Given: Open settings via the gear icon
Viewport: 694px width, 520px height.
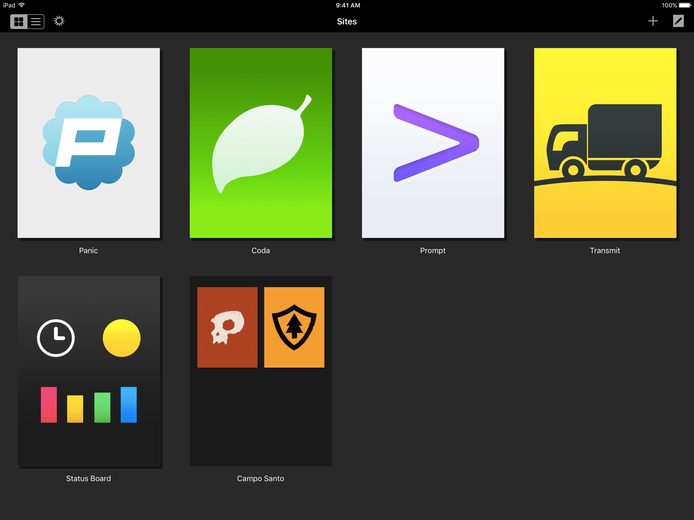Looking at the screenshot, I should pyautogui.click(x=59, y=21).
